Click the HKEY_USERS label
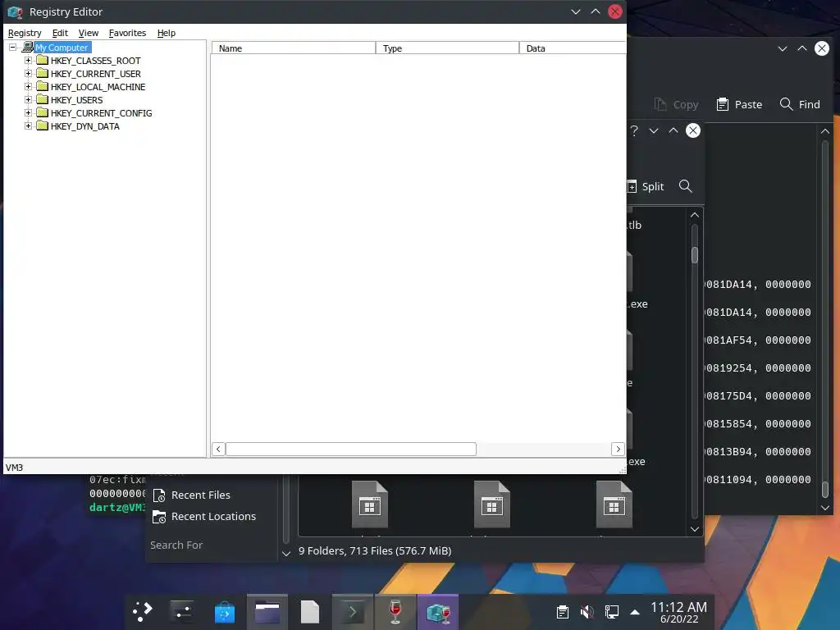 tap(76, 100)
